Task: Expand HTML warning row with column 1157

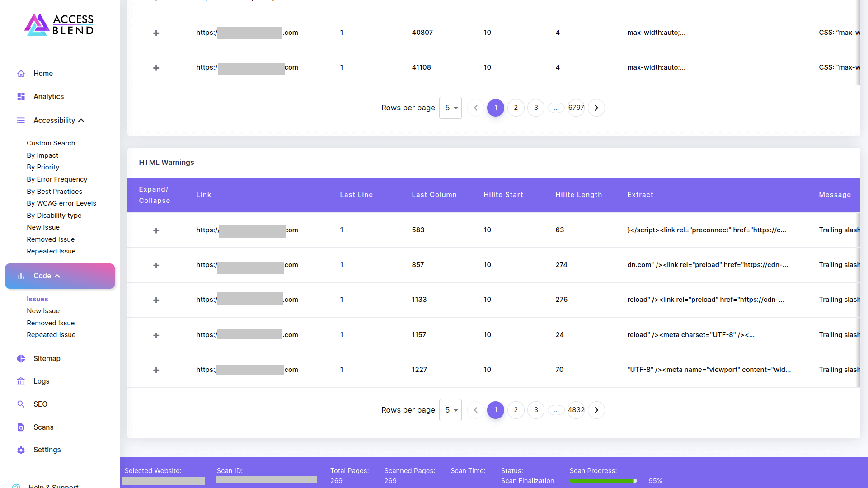Action: [x=156, y=335]
